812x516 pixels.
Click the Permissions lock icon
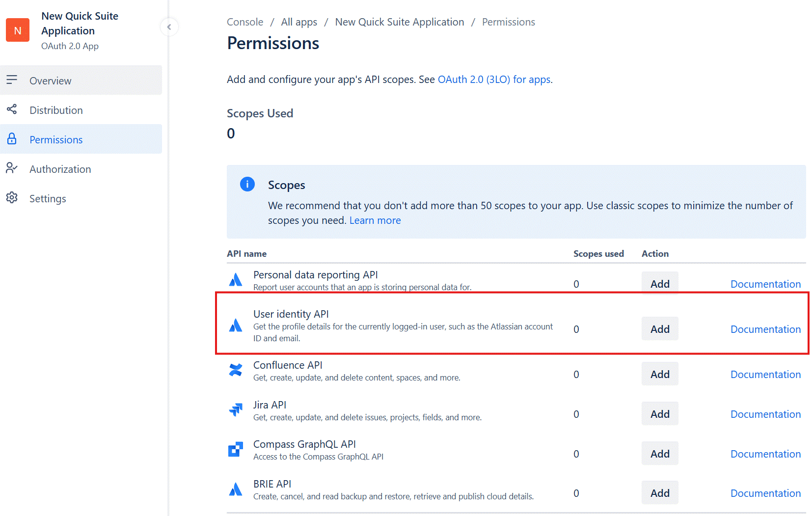point(12,139)
